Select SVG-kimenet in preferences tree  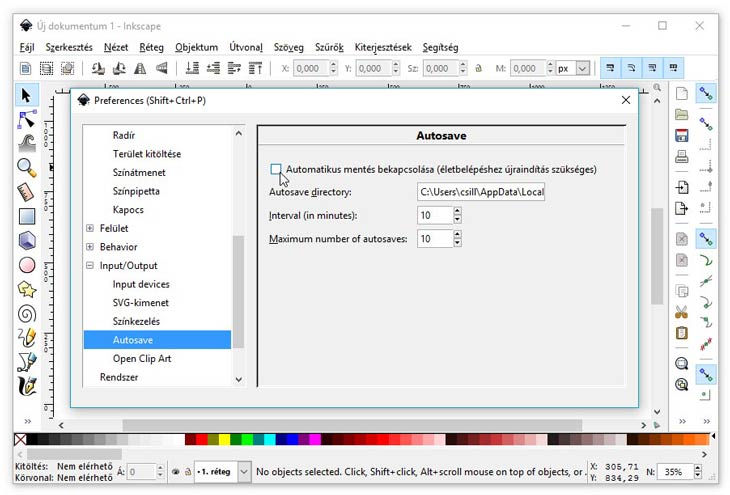point(140,303)
